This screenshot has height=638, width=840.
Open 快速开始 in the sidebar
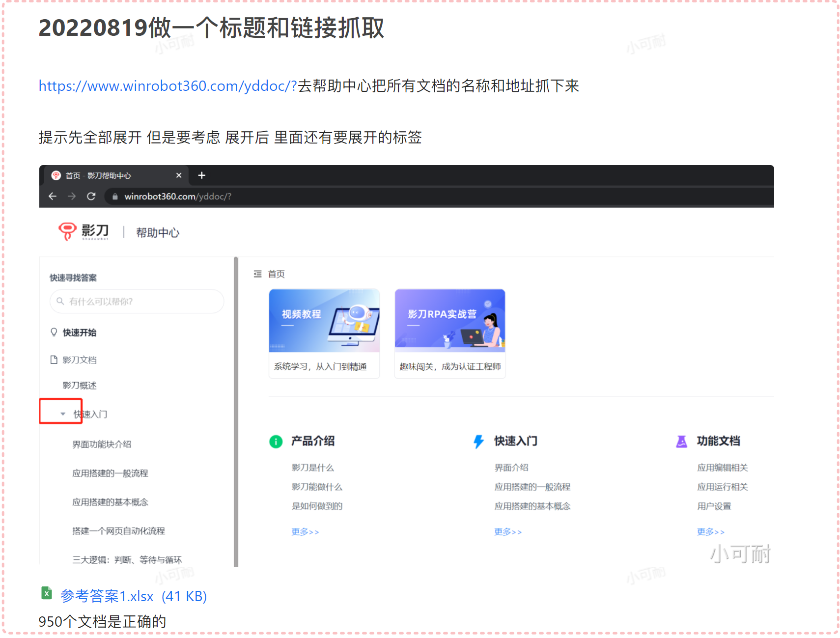80,333
